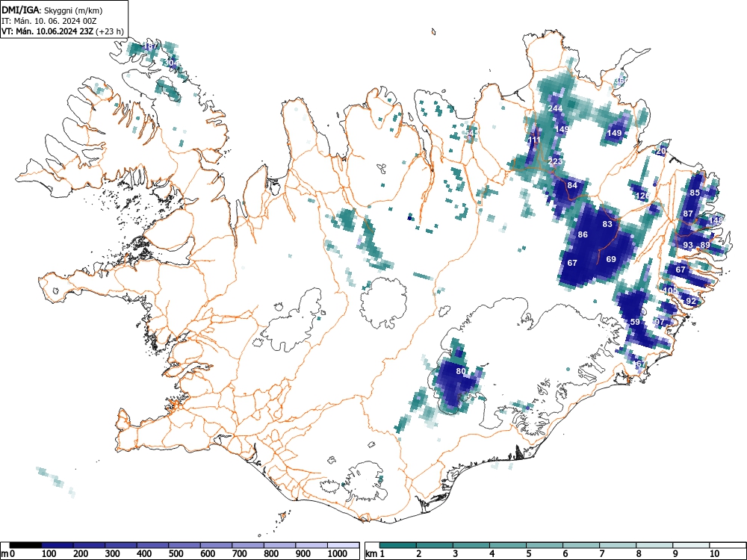Click the 'DMI/IGA: Skyggni (m/km)' title text
This screenshot has width=747, height=560.
52,10
